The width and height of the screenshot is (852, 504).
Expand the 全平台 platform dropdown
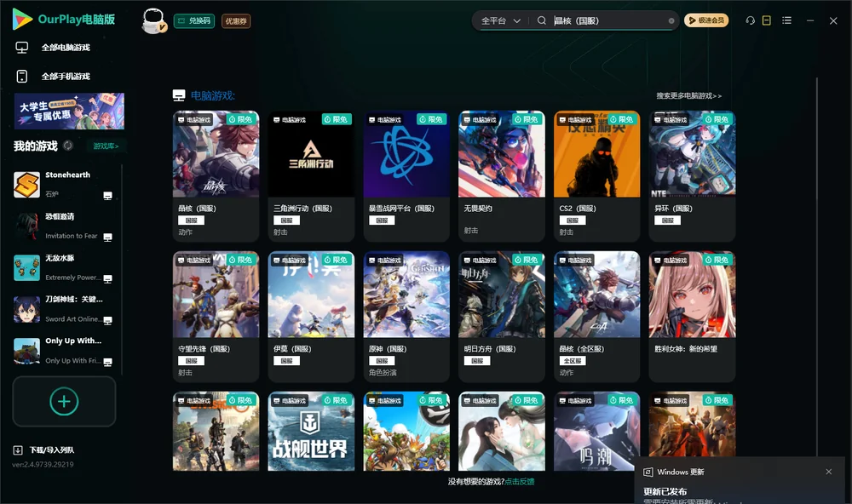tap(500, 20)
